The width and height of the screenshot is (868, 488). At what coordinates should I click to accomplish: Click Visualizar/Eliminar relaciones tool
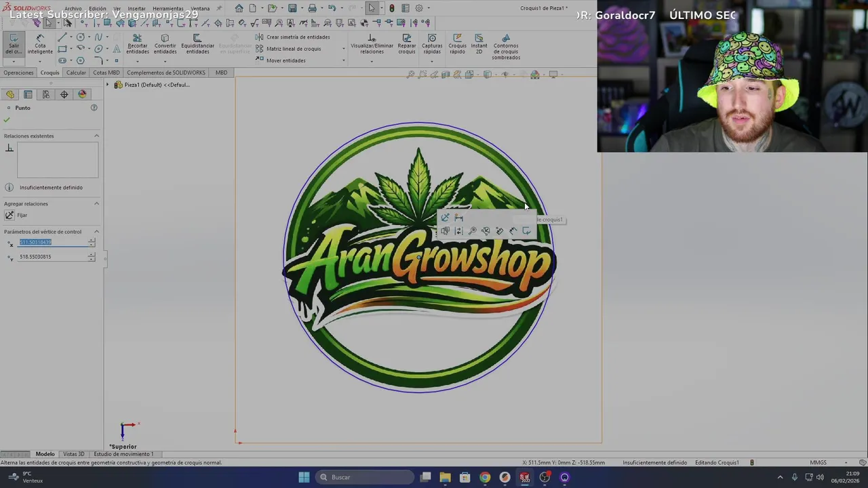pos(372,44)
